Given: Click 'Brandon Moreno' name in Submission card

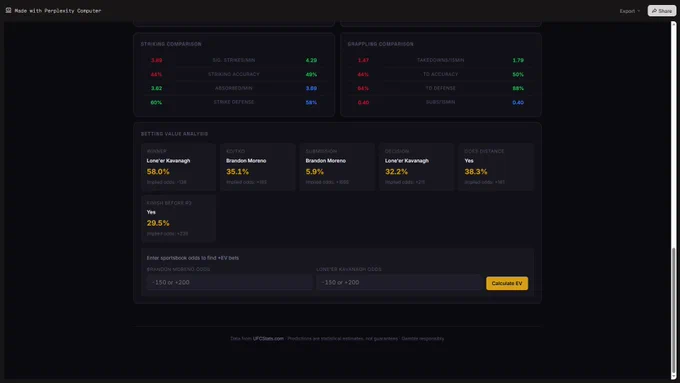Looking at the screenshot, I should [325, 160].
